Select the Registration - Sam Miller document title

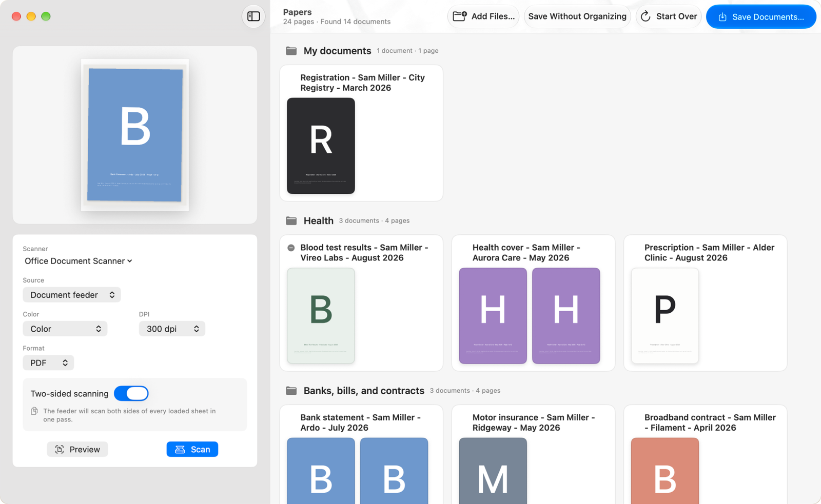[362, 83]
